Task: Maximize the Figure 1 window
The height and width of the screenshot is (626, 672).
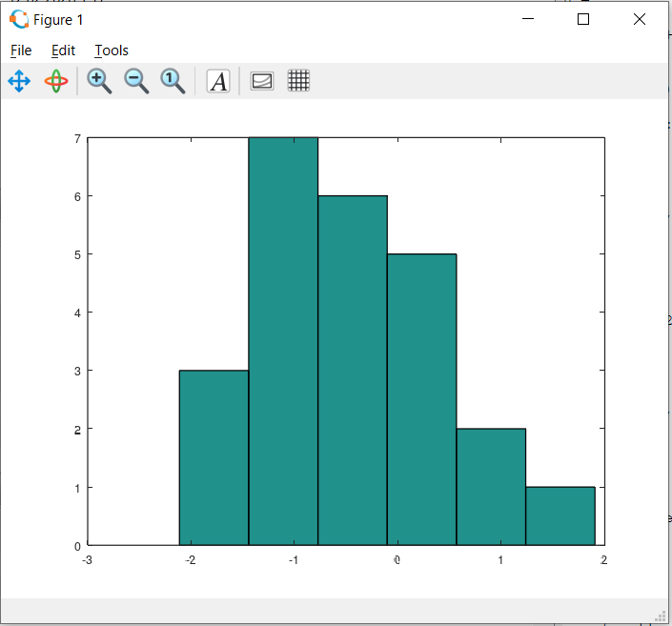Action: tap(583, 19)
